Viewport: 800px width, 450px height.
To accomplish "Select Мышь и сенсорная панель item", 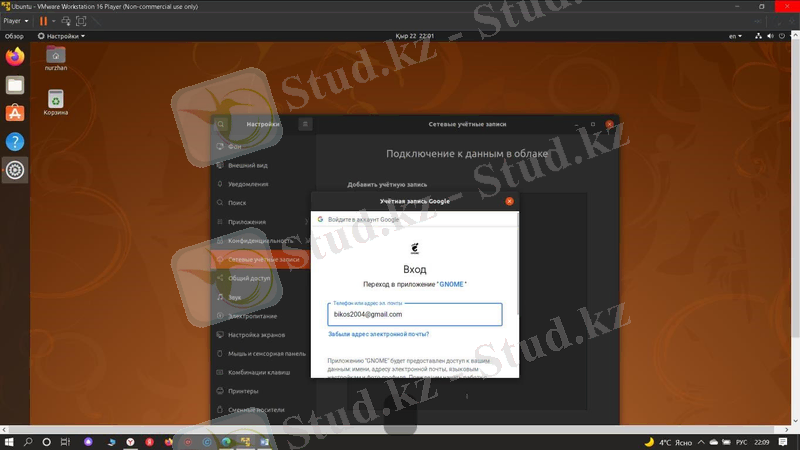I will [261, 354].
